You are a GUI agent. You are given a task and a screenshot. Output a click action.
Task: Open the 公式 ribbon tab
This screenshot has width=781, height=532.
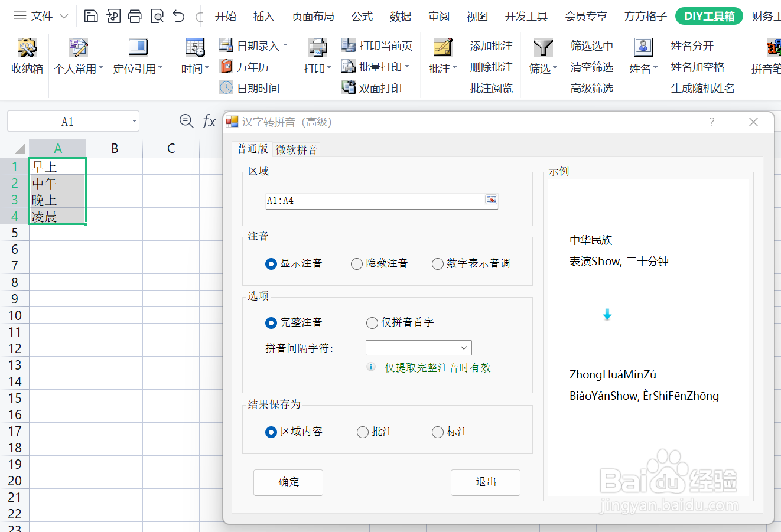pyautogui.click(x=362, y=17)
